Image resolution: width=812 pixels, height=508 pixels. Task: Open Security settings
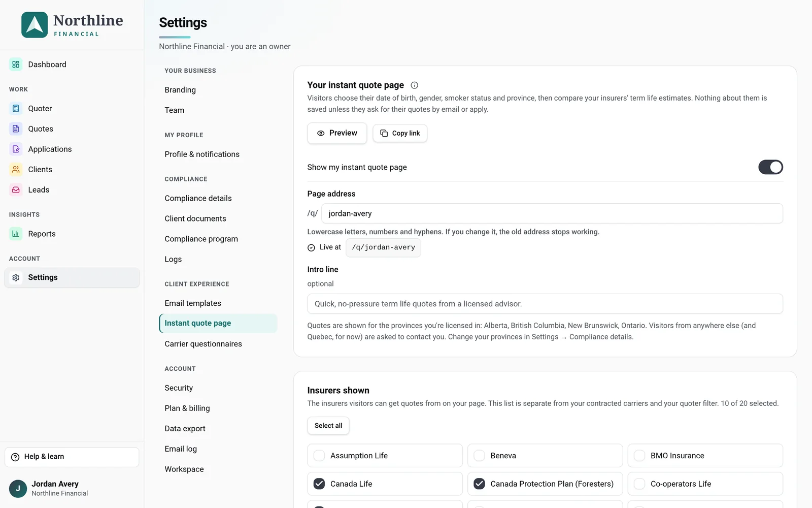coord(218,388)
